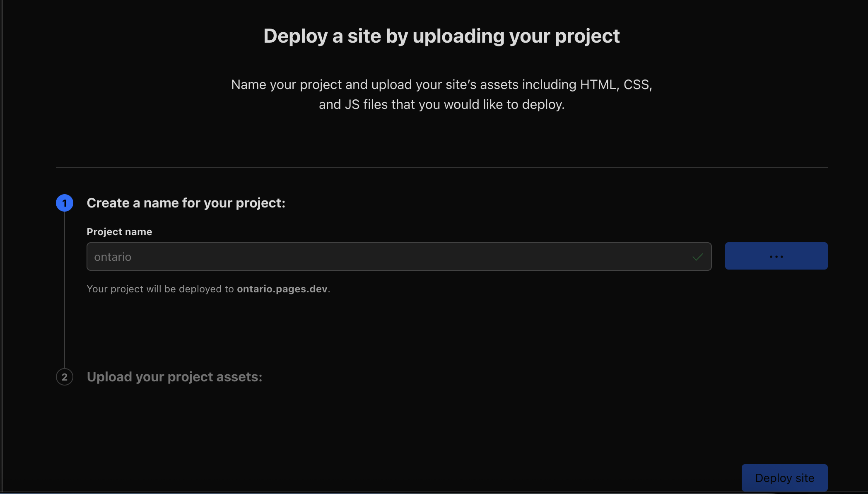The image size is (868, 494).
Task: Click the ontario.pages.dev domain text
Action: click(x=282, y=289)
